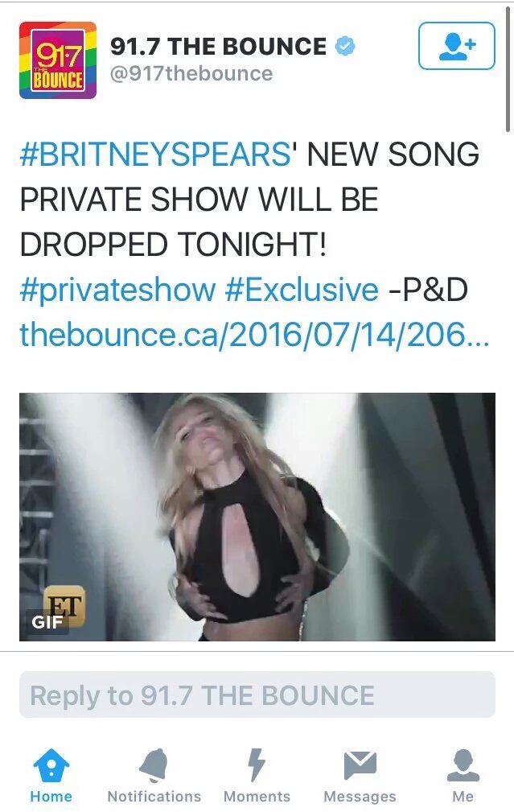Click the blue verified badge

click(345, 46)
